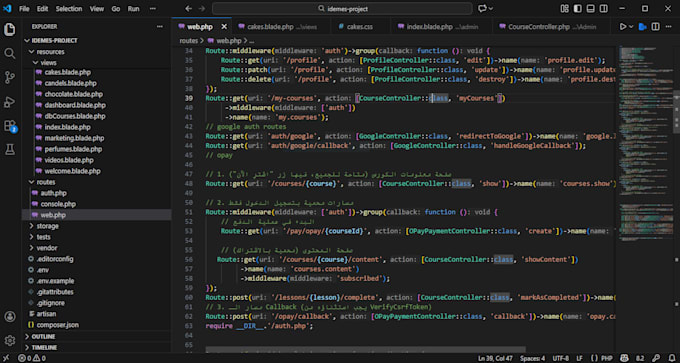Click the idemes-project command search box

tap(342, 9)
